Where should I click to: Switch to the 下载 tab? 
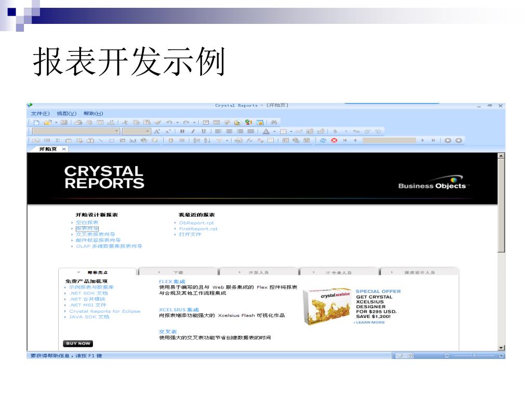[178, 272]
